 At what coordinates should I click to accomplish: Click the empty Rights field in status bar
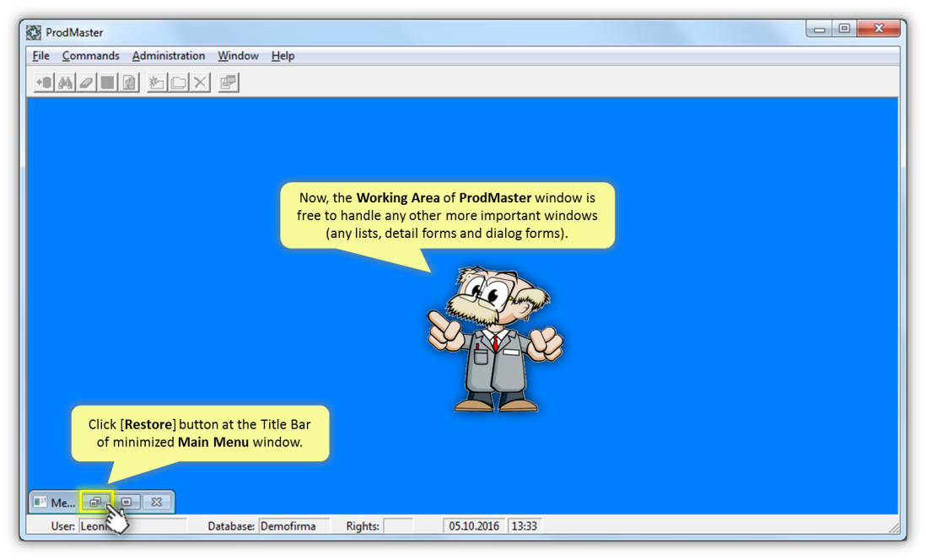coord(398,525)
